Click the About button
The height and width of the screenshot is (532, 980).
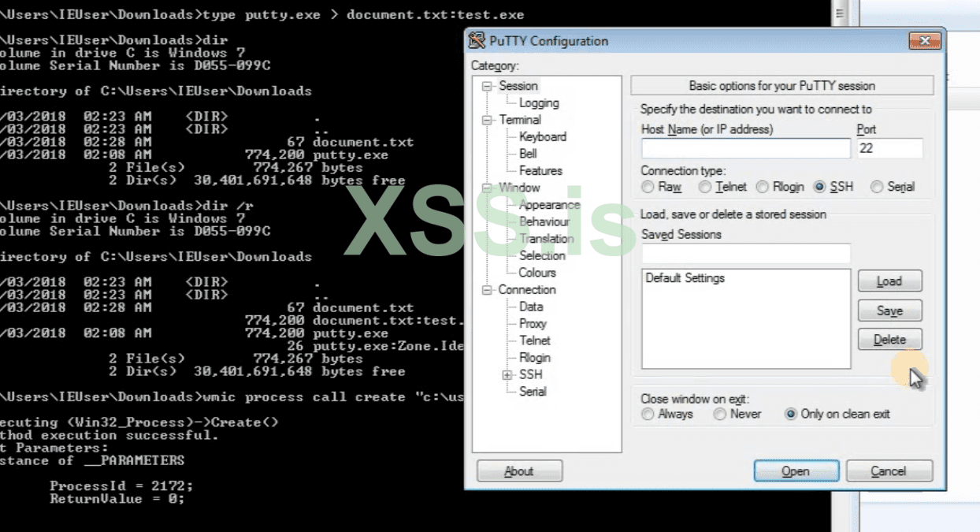519,471
